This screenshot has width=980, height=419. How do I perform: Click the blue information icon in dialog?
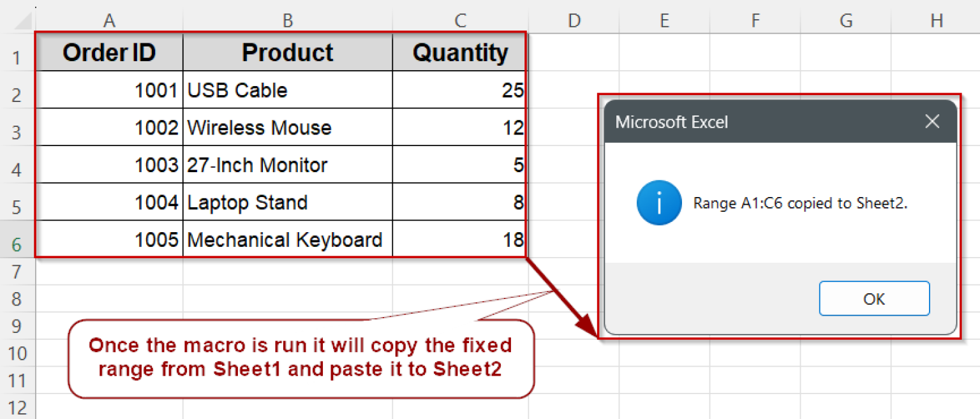[x=658, y=203]
